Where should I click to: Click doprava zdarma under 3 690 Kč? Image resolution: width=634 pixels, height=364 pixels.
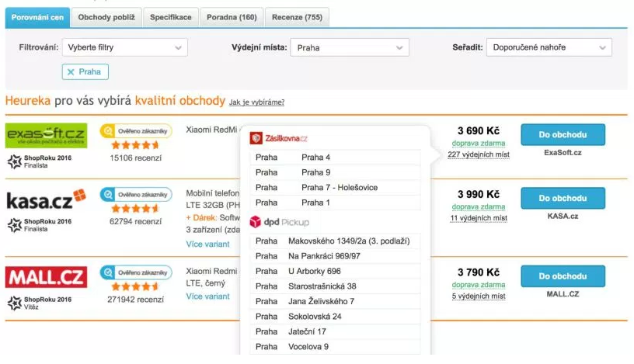click(479, 143)
